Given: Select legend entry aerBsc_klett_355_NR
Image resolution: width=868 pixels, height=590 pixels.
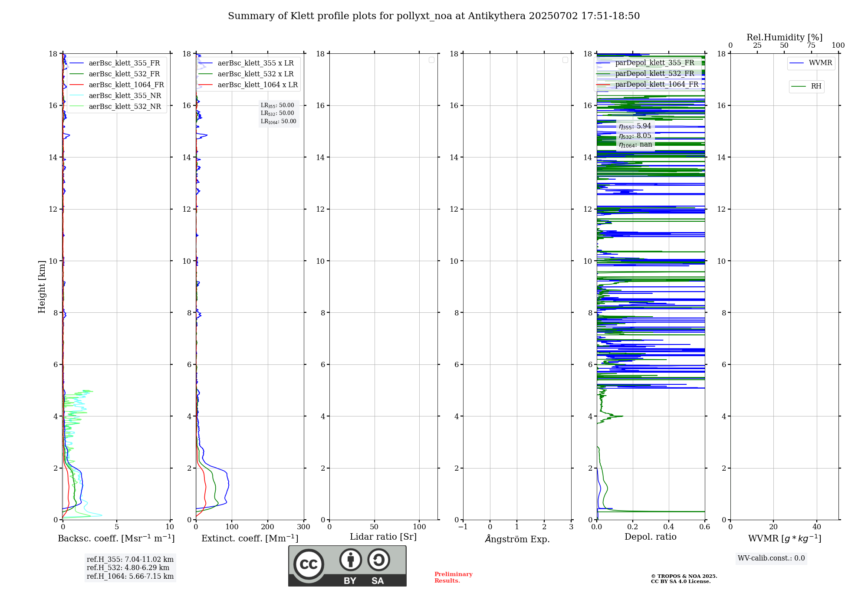Looking at the screenshot, I should coord(125,96).
